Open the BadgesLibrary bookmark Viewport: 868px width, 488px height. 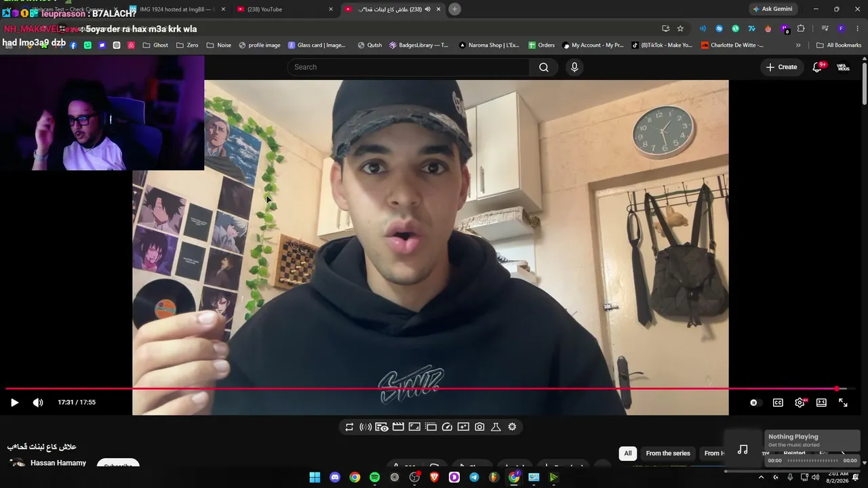[418, 45]
